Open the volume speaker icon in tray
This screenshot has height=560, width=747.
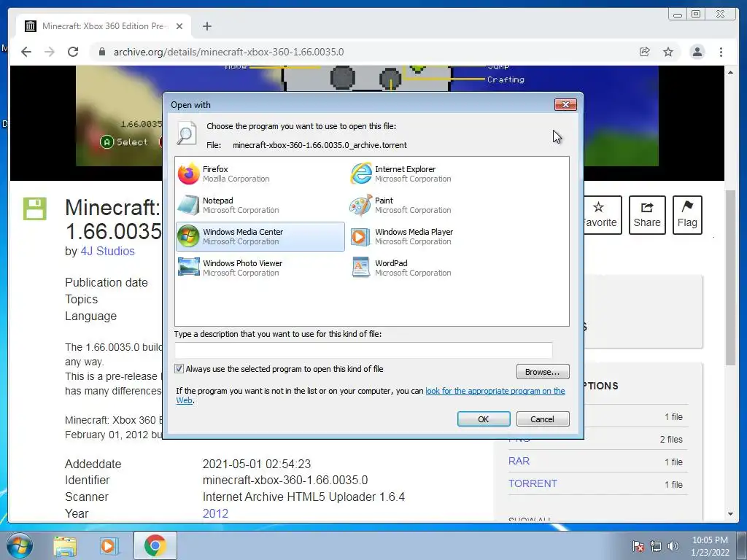pyautogui.click(x=673, y=546)
